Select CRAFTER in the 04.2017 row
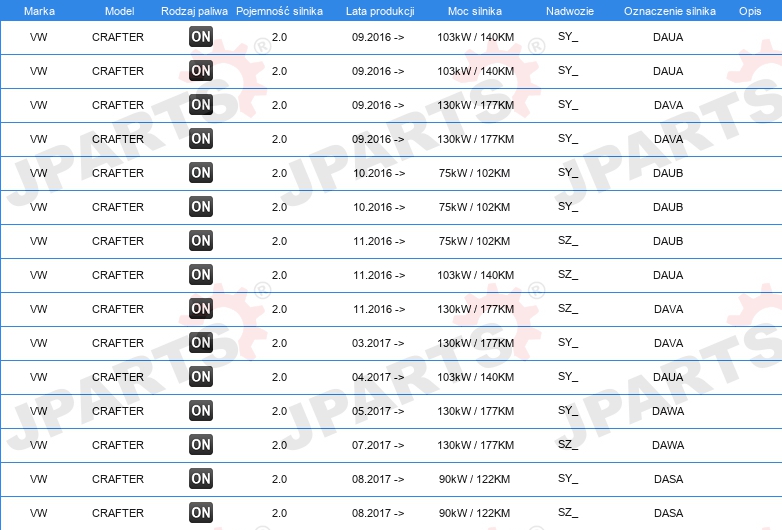Screen dimensions: 782x530 [x=118, y=377]
